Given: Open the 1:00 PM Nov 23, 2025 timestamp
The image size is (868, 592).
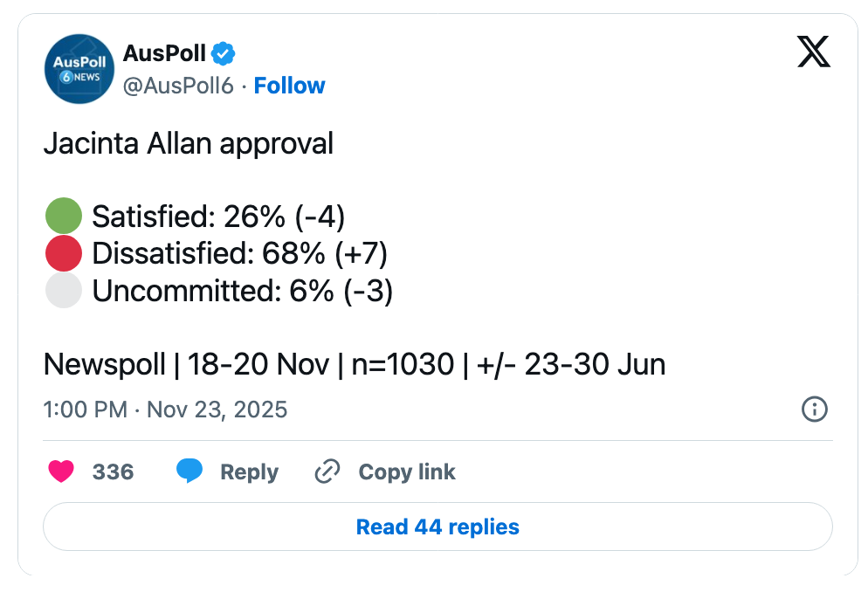Looking at the screenshot, I should point(165,410).
